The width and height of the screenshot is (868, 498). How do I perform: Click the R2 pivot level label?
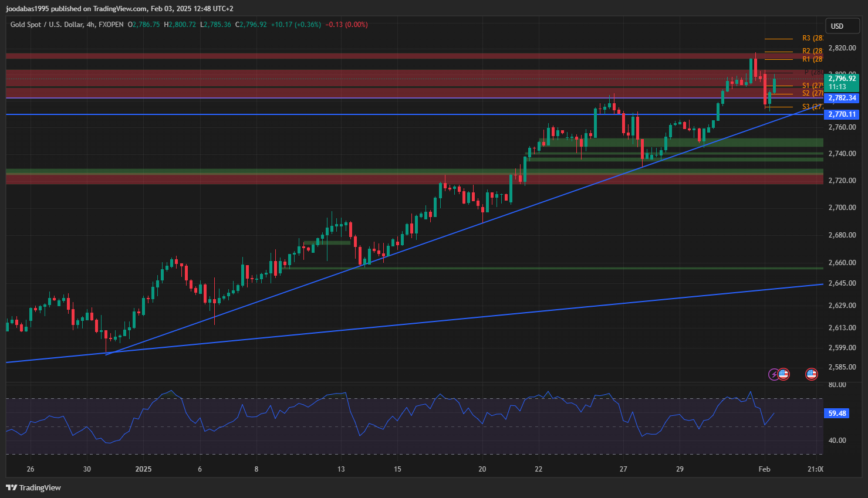(812, 52)
